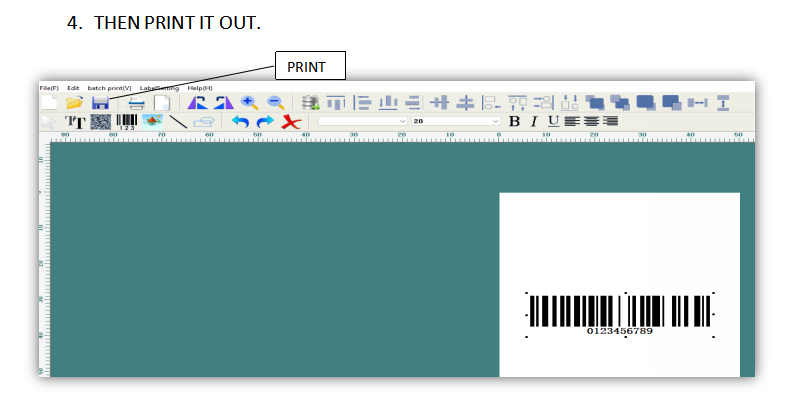Move objects to the label's bottom edge
The width and height of the screenshot is (797, 401).
[x=569, y=103]
